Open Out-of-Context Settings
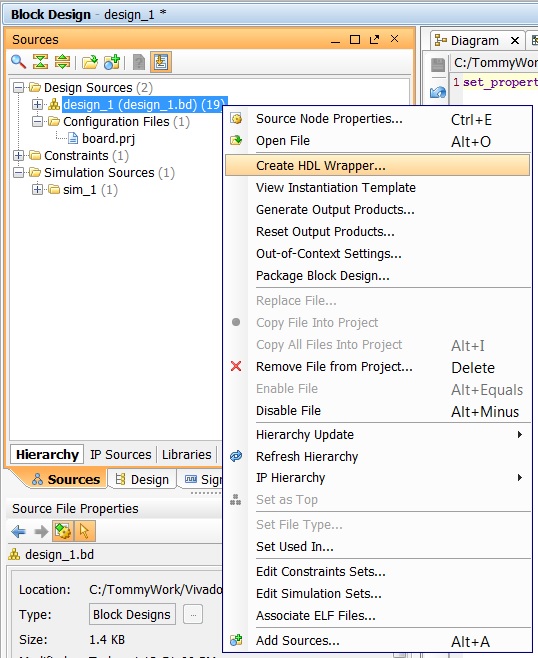The image size is (538, 658). click(x=378, y=253)
